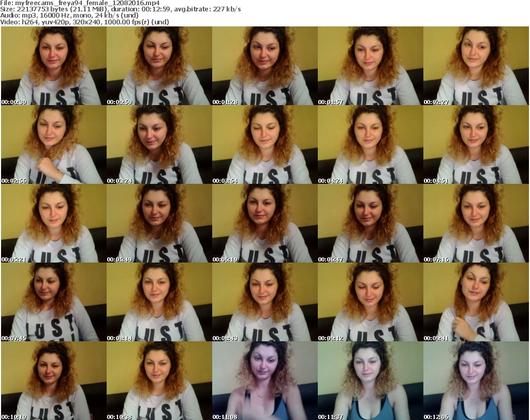
Task: Select the thumbnail frame at 00:00:30
Action: tap(54, 66)
